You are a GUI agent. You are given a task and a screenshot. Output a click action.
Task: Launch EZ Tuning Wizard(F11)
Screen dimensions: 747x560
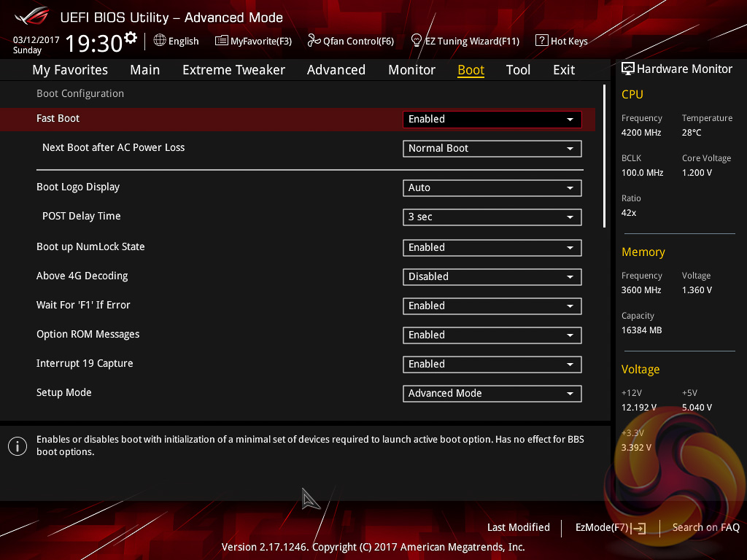pyautogui.click(x=465, y=41)
